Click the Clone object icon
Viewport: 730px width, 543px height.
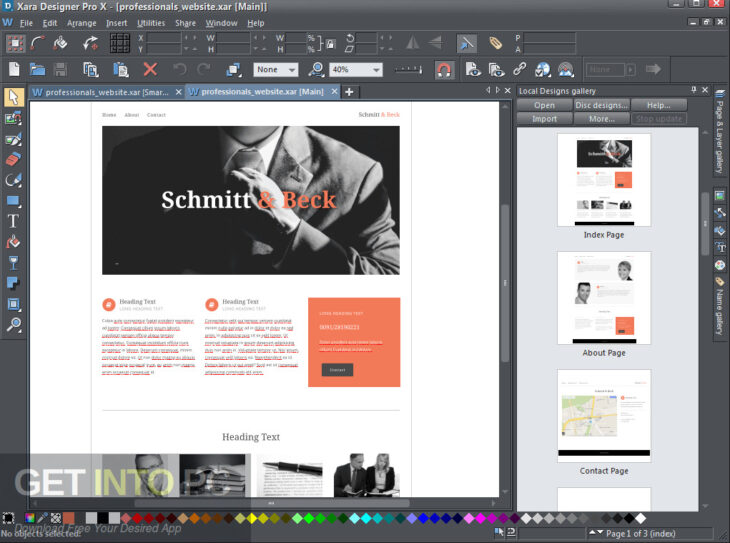pyautogui.click(x=233, y=69)
